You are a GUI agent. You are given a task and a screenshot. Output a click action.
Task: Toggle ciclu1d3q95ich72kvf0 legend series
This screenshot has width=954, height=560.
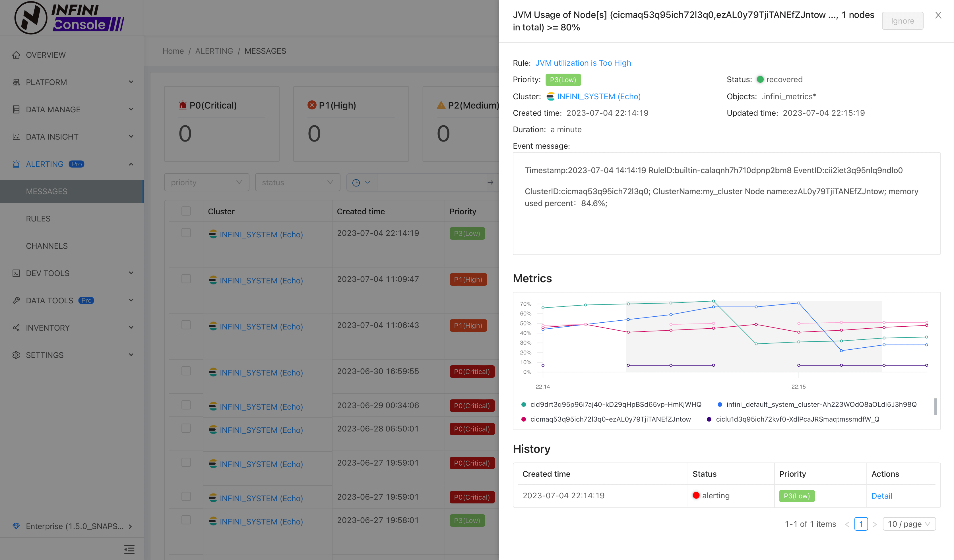793,419
